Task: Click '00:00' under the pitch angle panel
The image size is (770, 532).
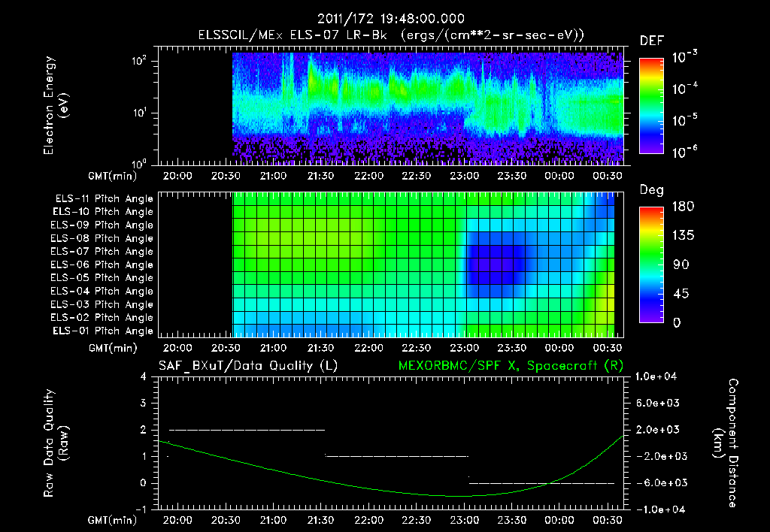Action: (x=559, y=348)
